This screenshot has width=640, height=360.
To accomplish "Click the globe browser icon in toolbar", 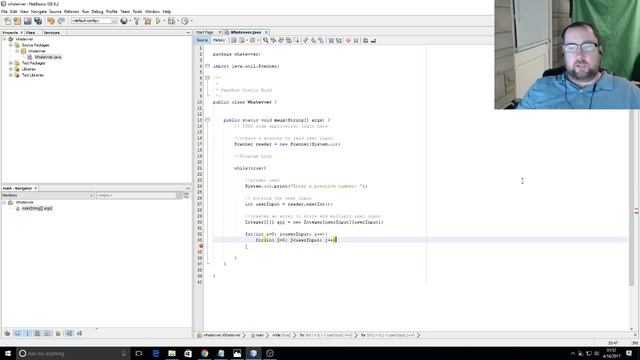I will click(124, 21).
